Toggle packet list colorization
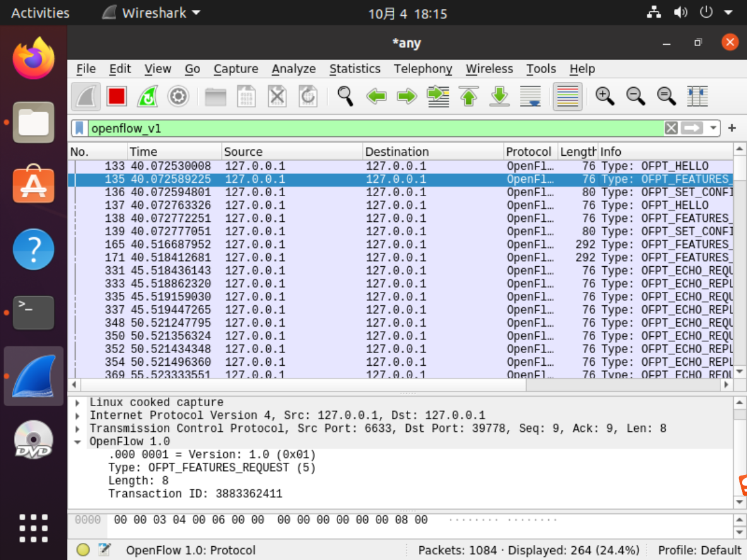This screenshot has height=560, width=747. tap(567, 96)
